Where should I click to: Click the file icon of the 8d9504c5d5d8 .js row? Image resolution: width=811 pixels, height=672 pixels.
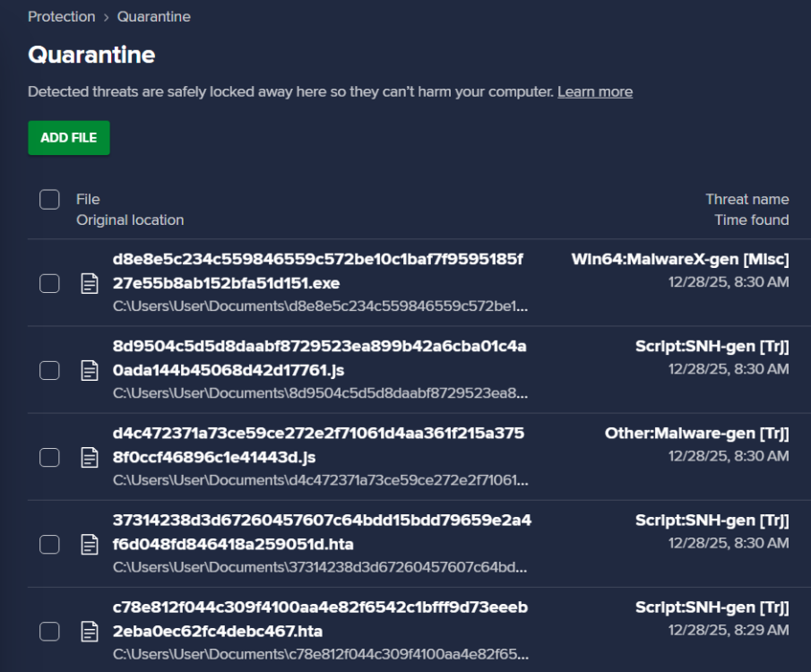(90, 370)
